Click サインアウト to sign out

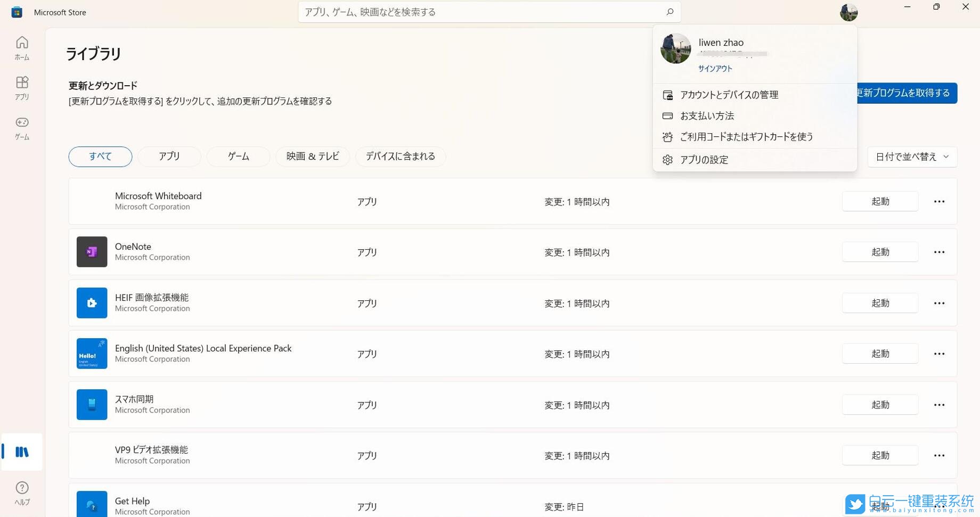point(715,68)
